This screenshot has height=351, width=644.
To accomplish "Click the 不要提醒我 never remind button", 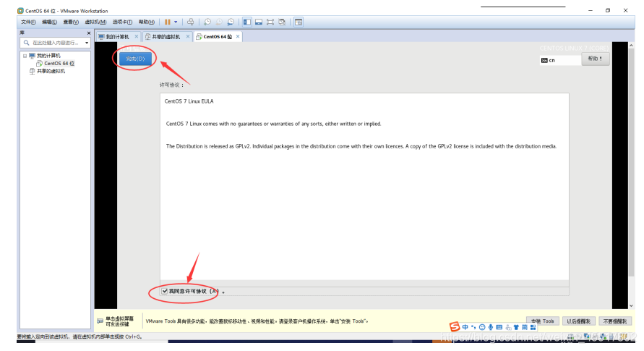I will click(x=615, y=321).
